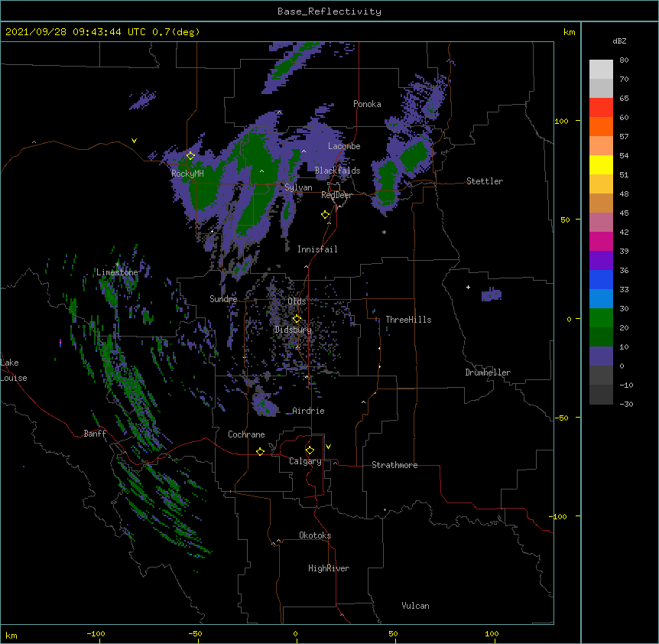The image size is (659, 644).
Task: Select the yellow 51-54 dBZ legend swatch
Action: (x=601, y=164)
